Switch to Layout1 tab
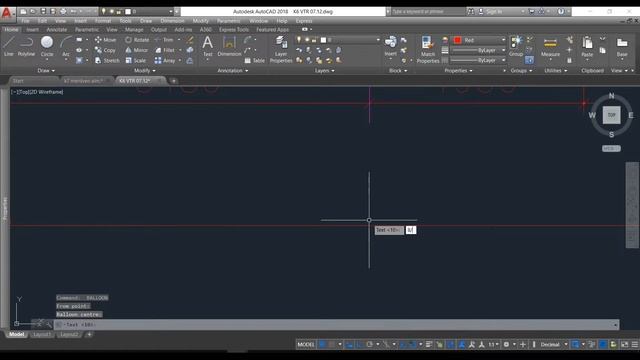 click(42, 335)
